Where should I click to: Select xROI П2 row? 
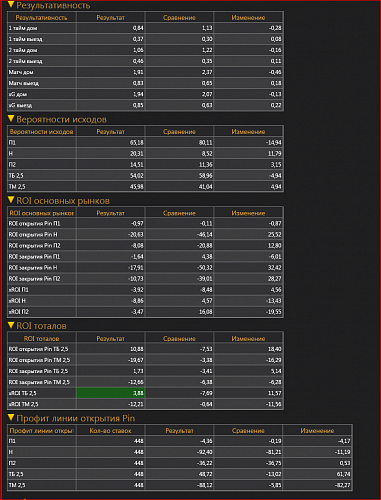145,311
